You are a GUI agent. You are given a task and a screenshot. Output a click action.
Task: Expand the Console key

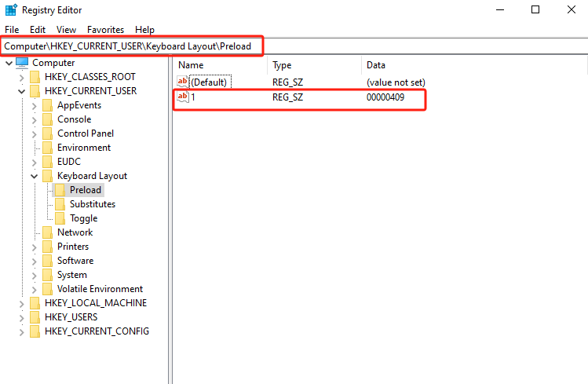pyautogui.click(x=34, y=120)
